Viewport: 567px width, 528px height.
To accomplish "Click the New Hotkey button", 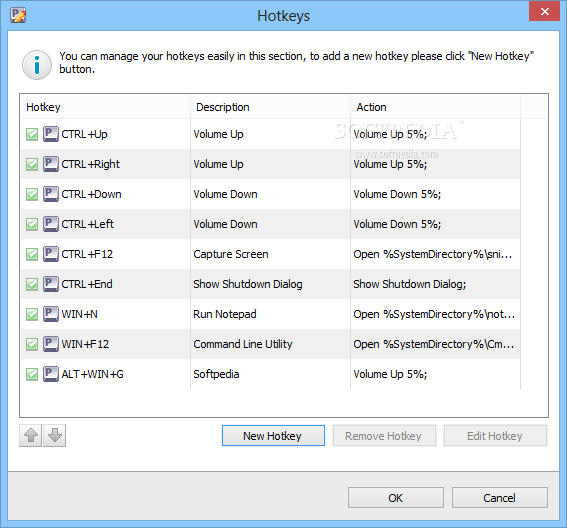I will click(273, 436).
